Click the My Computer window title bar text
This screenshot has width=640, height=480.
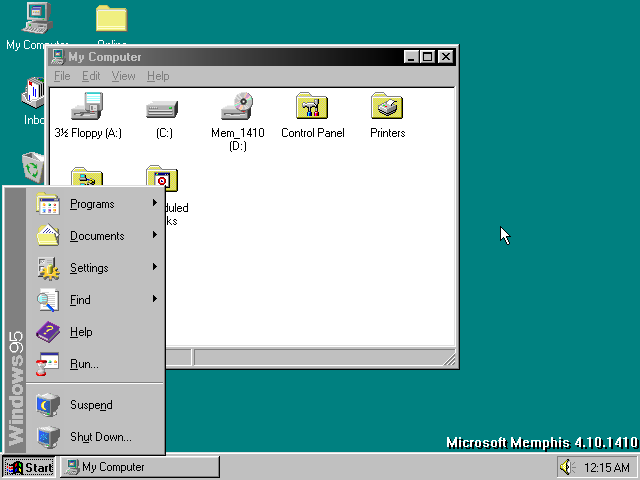pos(104,57)
